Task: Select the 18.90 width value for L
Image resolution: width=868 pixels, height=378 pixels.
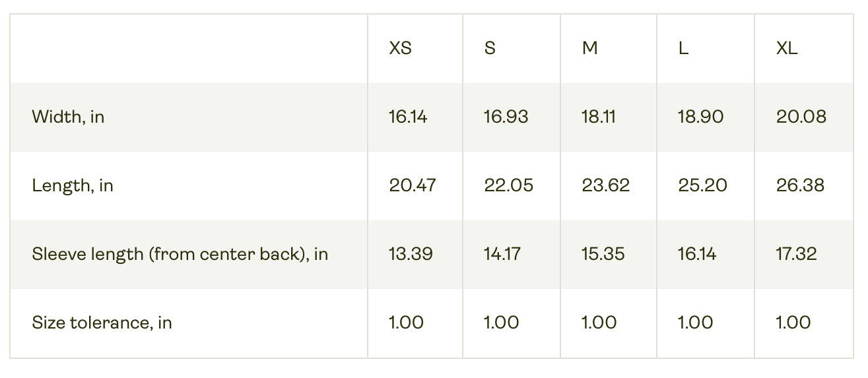Action: pos(700,117)
